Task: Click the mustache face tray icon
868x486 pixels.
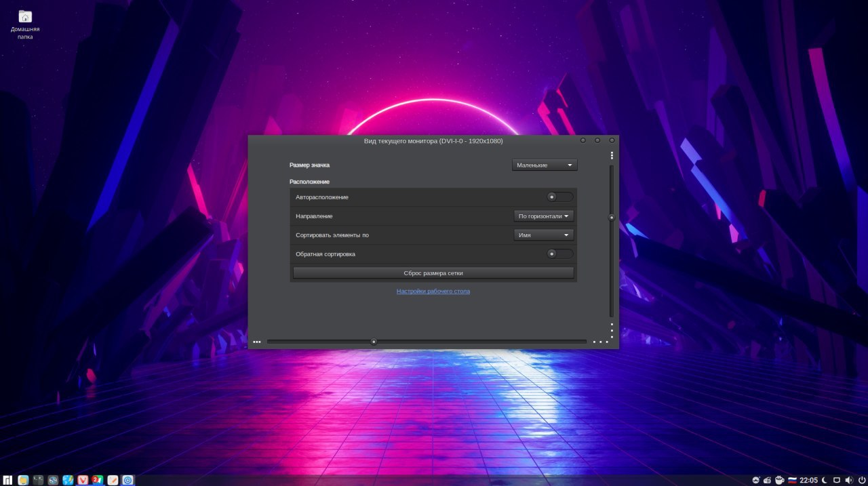Action: click(x=756, y=480)
